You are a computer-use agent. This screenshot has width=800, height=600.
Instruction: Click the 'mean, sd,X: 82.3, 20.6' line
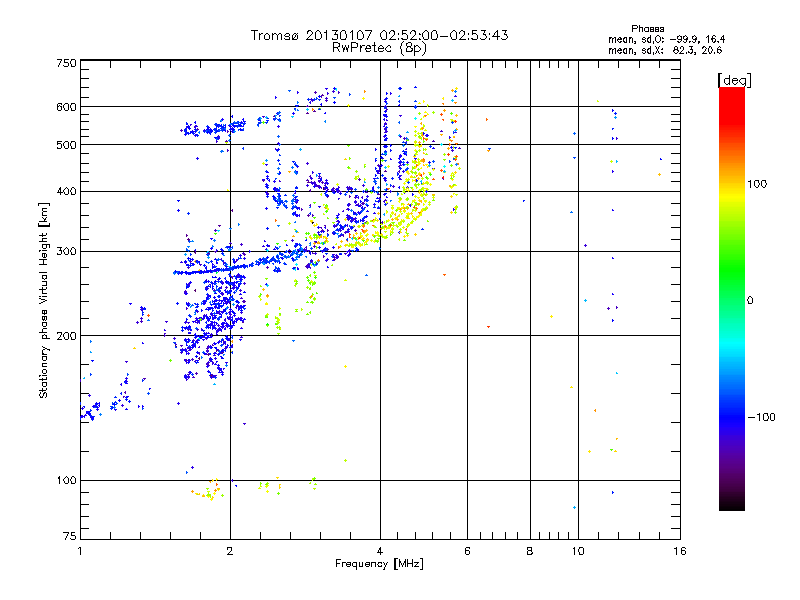pyautogui.click(x=665, y=51)
